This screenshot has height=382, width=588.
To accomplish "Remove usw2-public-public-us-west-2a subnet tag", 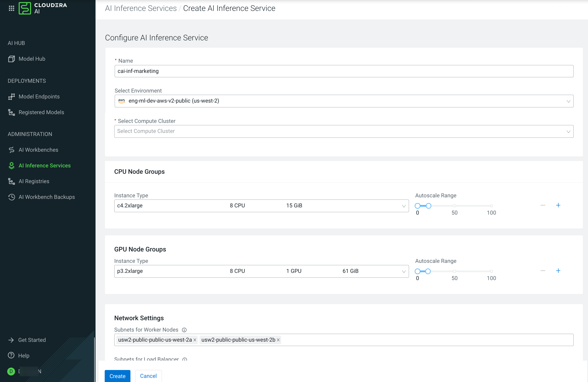I will tap(195, 340).
